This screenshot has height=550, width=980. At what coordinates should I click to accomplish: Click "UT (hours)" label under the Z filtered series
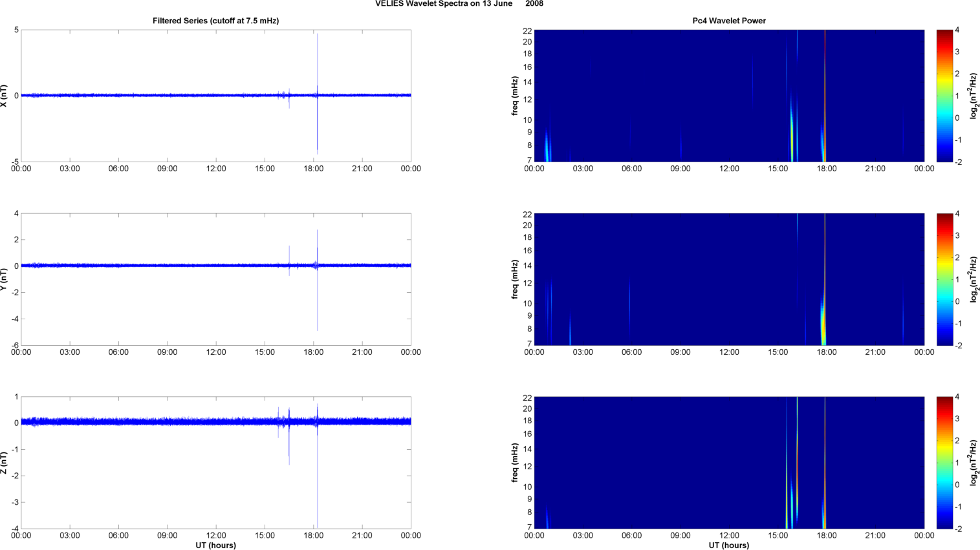[x=215, y=545]
